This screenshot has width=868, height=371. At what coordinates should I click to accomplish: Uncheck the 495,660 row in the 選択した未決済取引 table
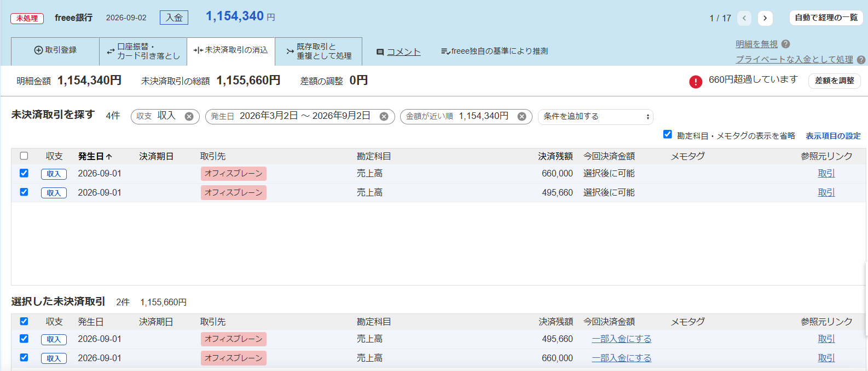(24, 339)
